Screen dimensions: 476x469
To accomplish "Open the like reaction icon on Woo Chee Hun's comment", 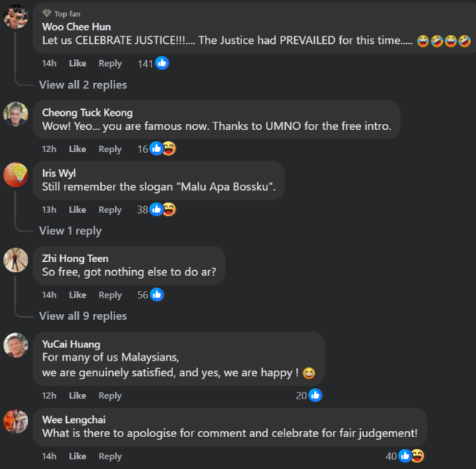I will point(162,63).
